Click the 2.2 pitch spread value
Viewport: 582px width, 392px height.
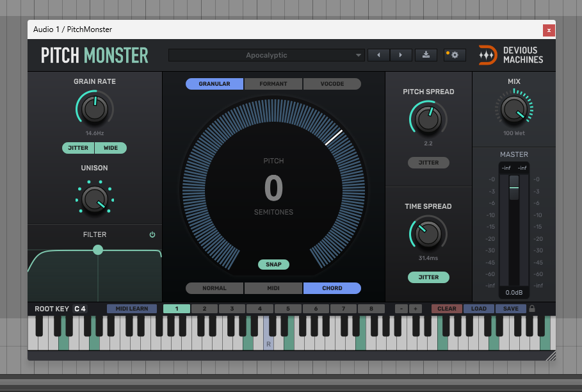point(428,143)
